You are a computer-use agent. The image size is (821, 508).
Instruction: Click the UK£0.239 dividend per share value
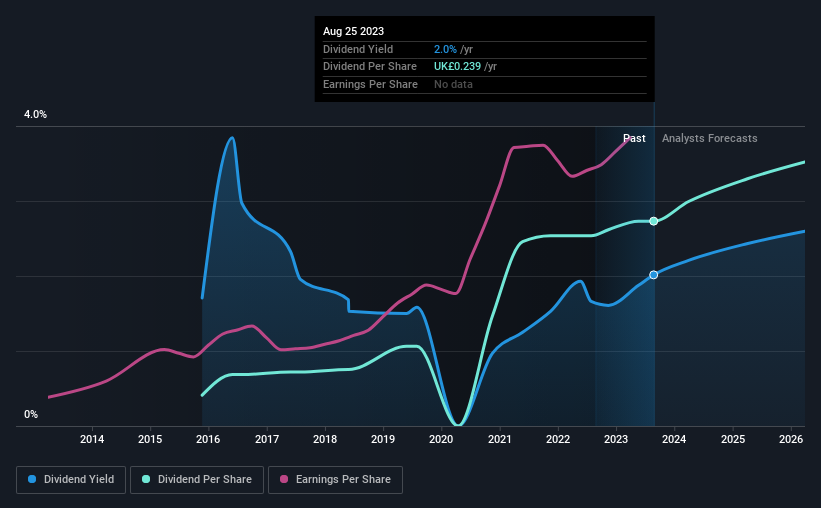tap(457, 67)
